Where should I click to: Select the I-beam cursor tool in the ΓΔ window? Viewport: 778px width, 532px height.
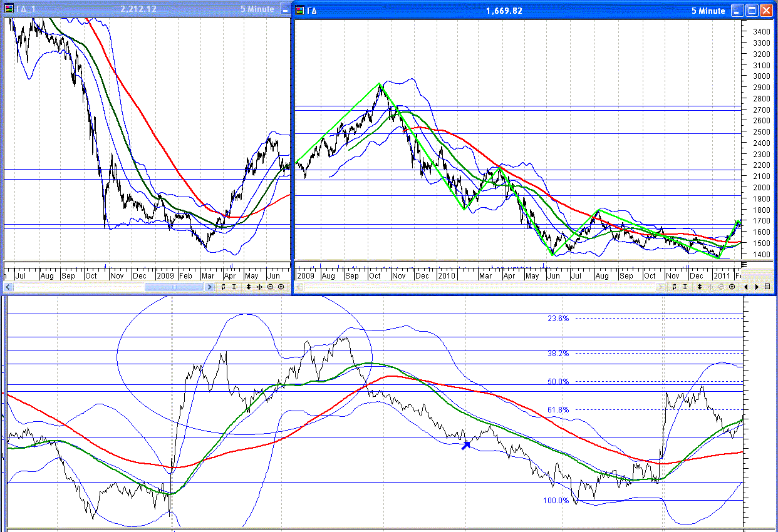click(685, 287)
